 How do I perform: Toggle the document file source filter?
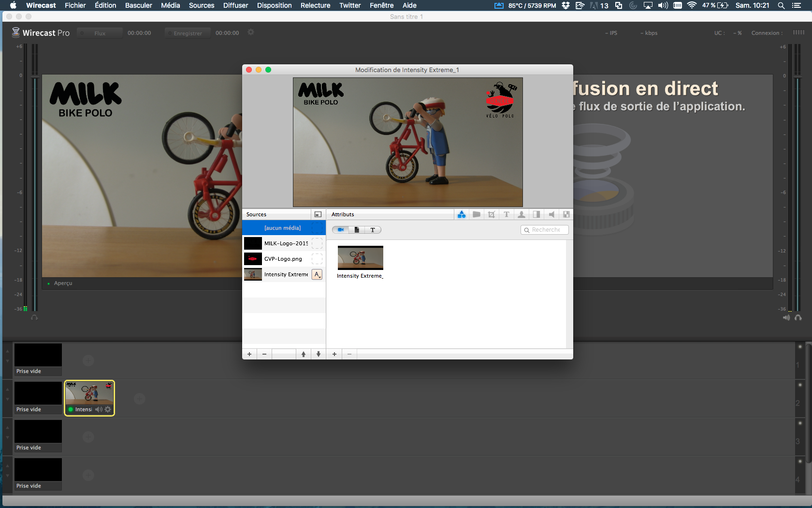(357, 230)
